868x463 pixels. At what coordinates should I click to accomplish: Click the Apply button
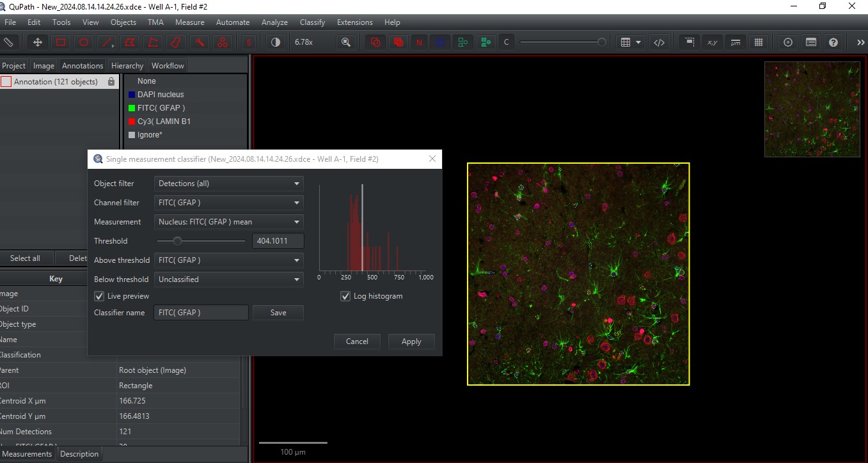click(x=411, y=341)
